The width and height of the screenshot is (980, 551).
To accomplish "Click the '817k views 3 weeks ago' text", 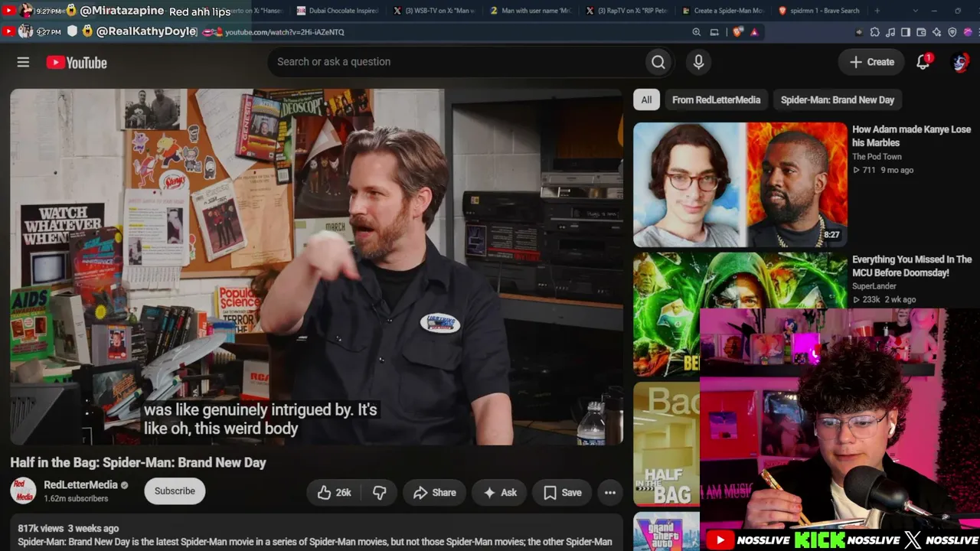I will tap(68, 529).
